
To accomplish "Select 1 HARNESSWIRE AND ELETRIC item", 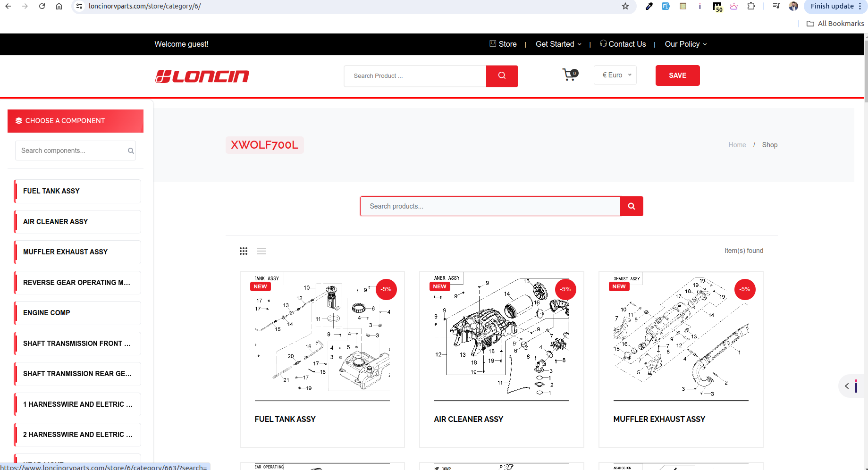I will click(x=77, y=404).
